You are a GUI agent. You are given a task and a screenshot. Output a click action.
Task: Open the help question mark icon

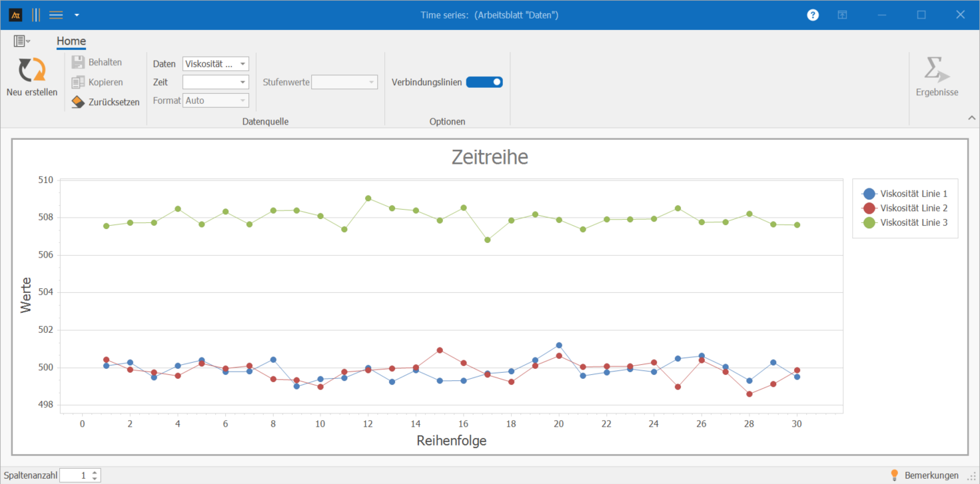(813, 15)
